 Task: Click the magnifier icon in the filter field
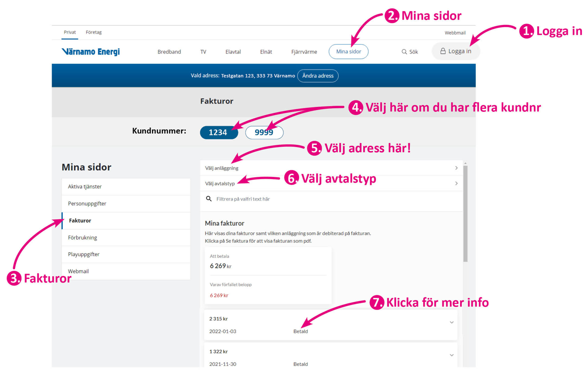pyautogui.click(x=208, y=199)
